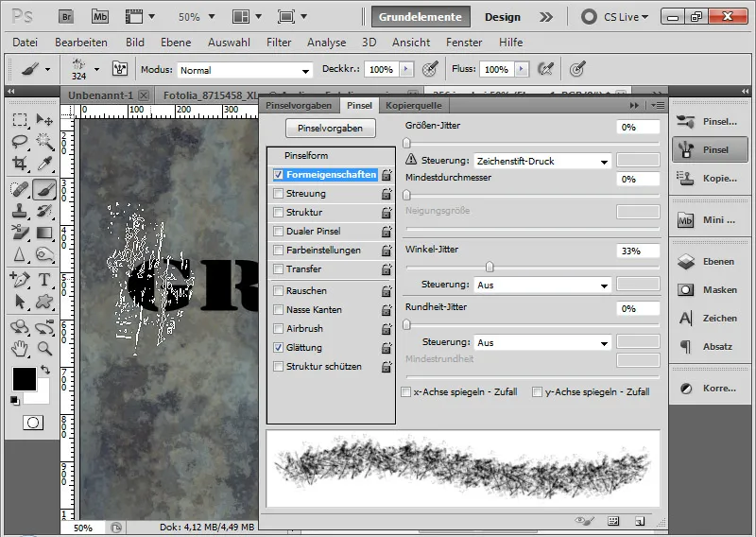Launch Adobe Bridge from the Br icon

coord(66,17)
